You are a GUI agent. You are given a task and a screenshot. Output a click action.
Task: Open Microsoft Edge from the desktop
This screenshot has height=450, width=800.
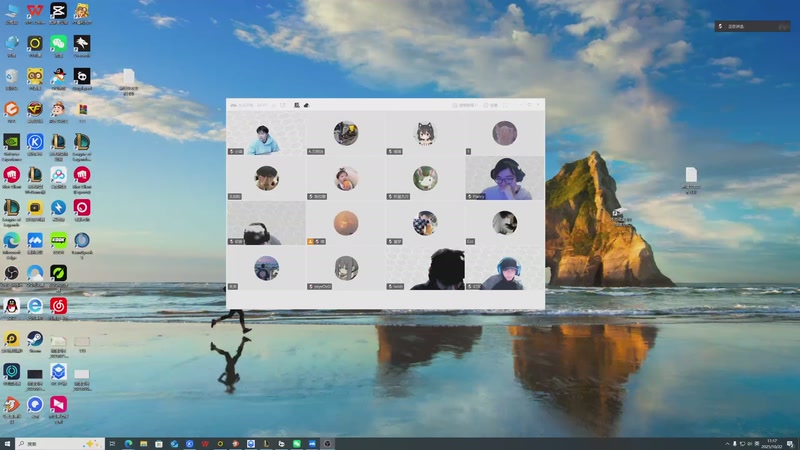[x=11, y=243]
